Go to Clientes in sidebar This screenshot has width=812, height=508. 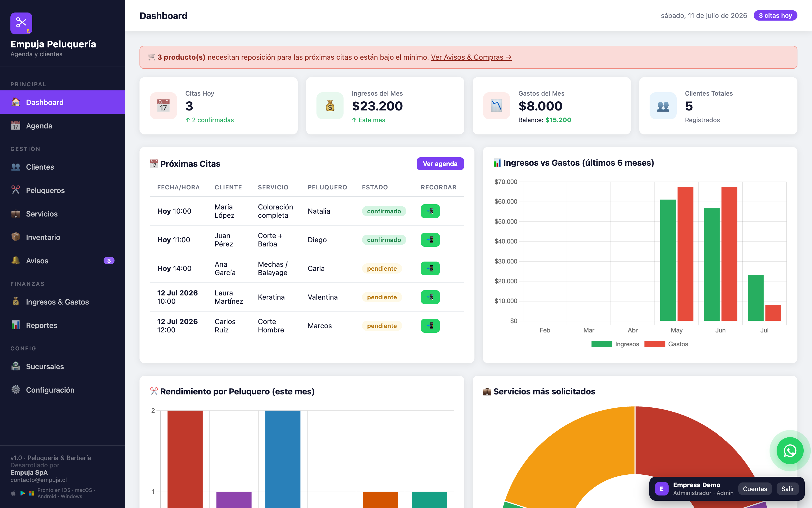click(x=62, y=167)
